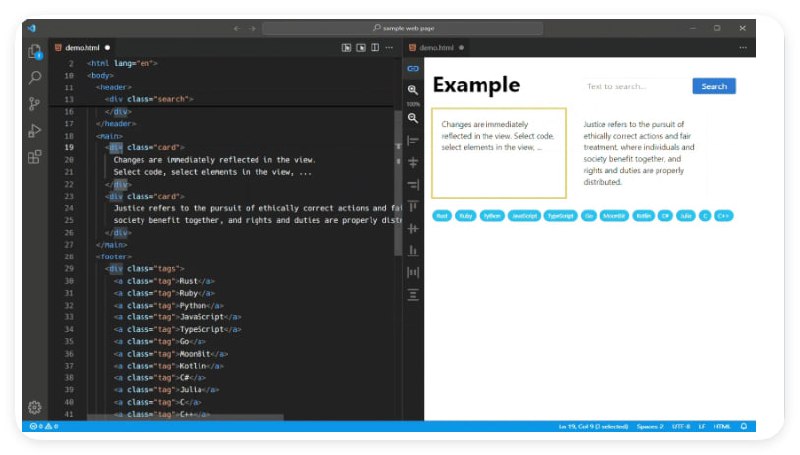
Task: Open the Manage gear icon
Action: coord(35,407)
